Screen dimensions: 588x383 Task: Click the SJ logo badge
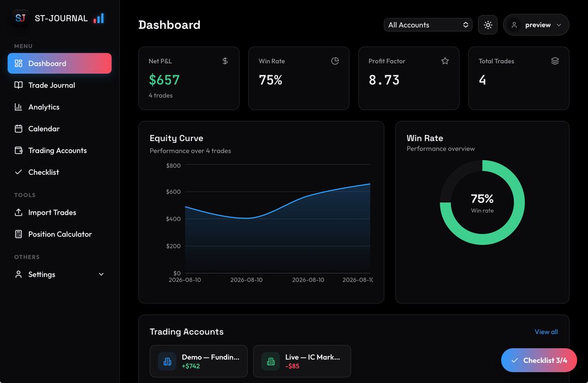[20, 18]
